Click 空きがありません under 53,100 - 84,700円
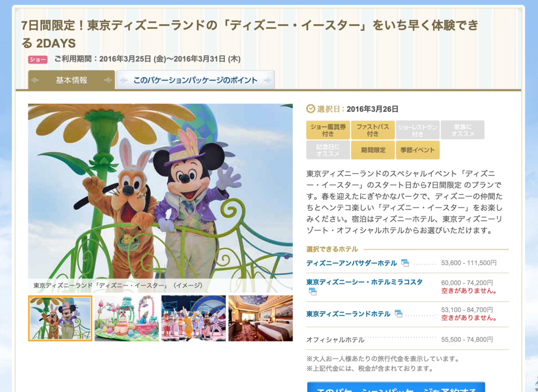The width and height of the screenshot is (538, 392). coord(469,318)
